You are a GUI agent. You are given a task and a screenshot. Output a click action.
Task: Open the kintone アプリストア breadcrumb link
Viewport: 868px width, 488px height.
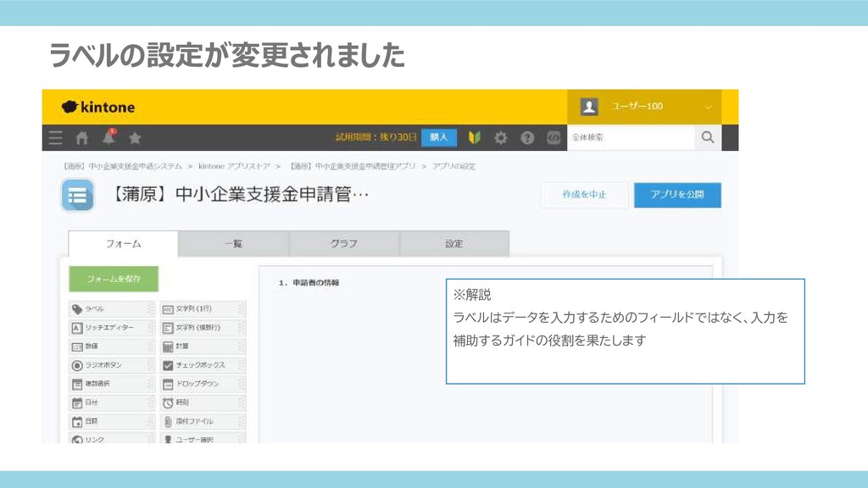(234, 166)
